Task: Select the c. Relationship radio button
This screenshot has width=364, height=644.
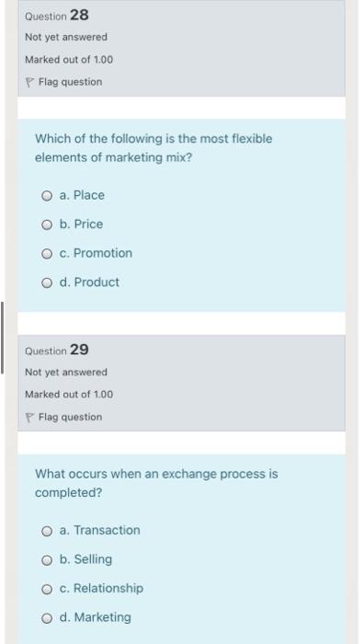Action: point(47,589)
